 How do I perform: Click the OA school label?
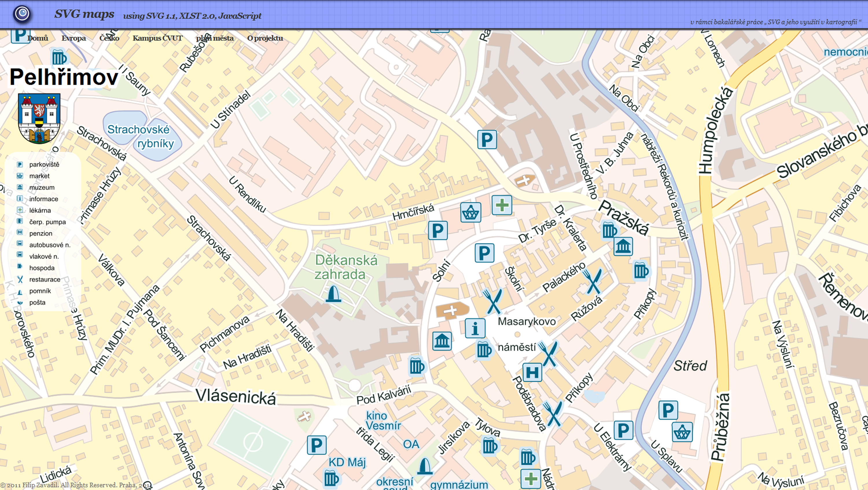[x=411, y=444]
